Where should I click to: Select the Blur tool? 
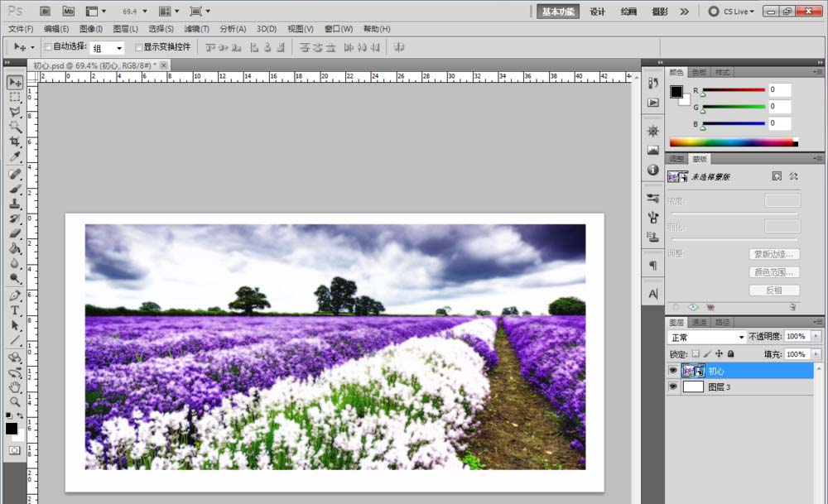tap(15, 263)
